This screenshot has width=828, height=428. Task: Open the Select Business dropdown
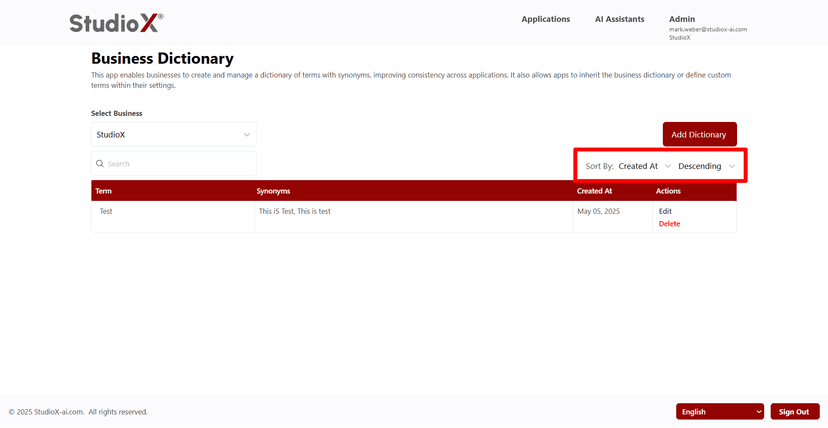173,135
